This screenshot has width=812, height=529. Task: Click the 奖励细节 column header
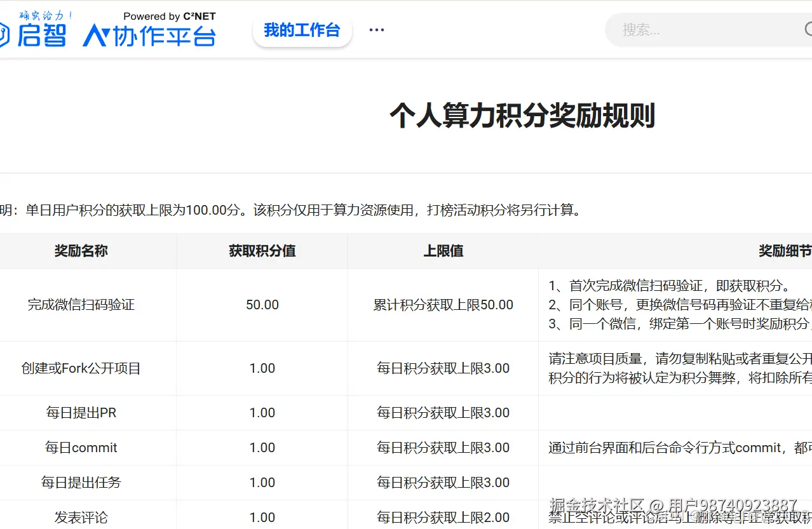coord(785,251)
